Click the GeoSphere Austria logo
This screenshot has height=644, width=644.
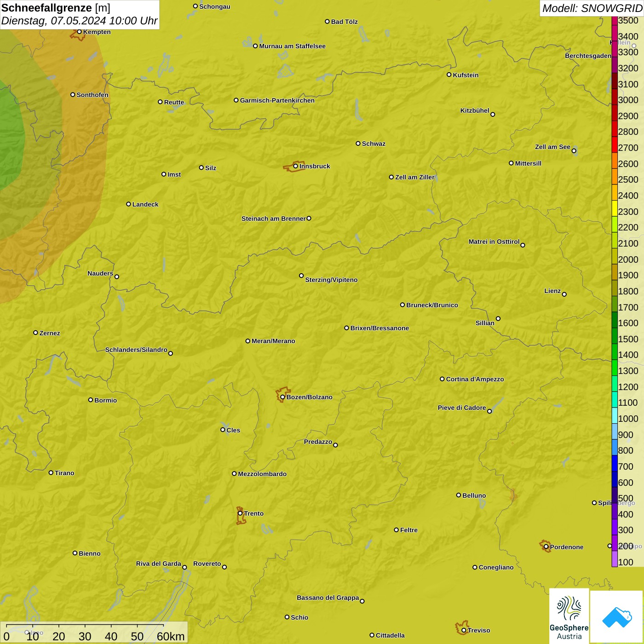569,616
